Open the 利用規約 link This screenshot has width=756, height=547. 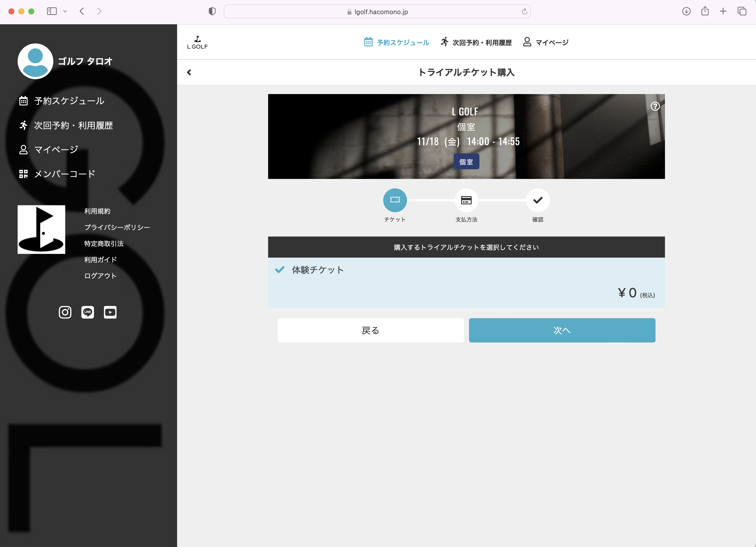click(97, 211)
